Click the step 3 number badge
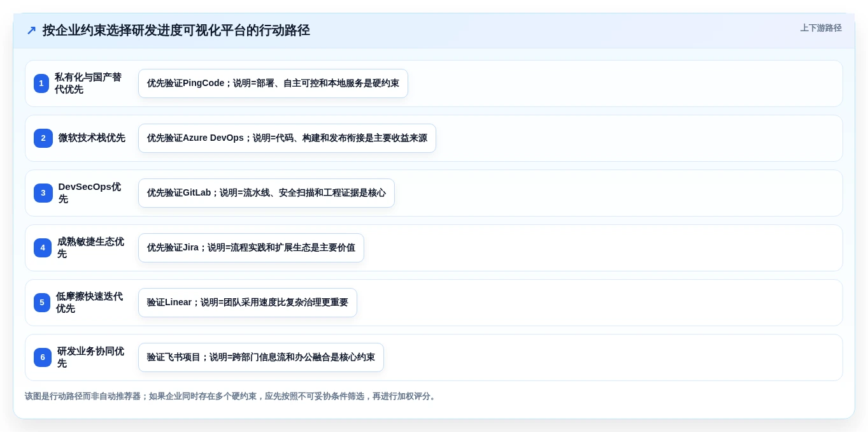868x432 pixels. coord(43,193)
